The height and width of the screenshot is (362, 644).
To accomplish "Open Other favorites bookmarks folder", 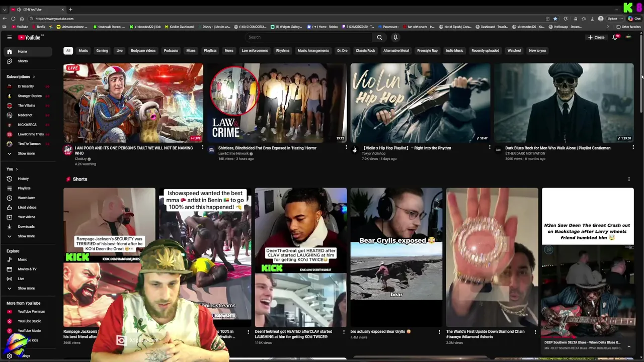I will click(x=628, y=27).
